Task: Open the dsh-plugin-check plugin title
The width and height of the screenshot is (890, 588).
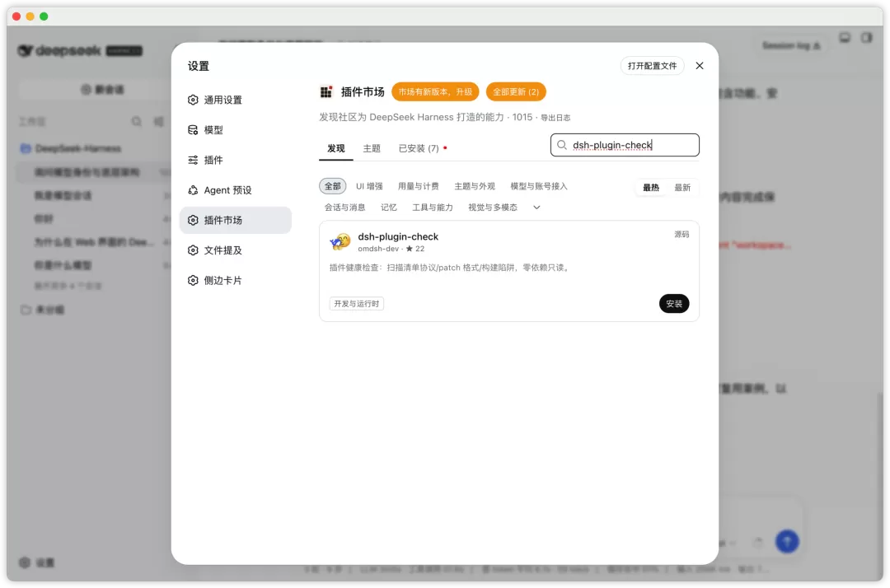Action: 398,236
